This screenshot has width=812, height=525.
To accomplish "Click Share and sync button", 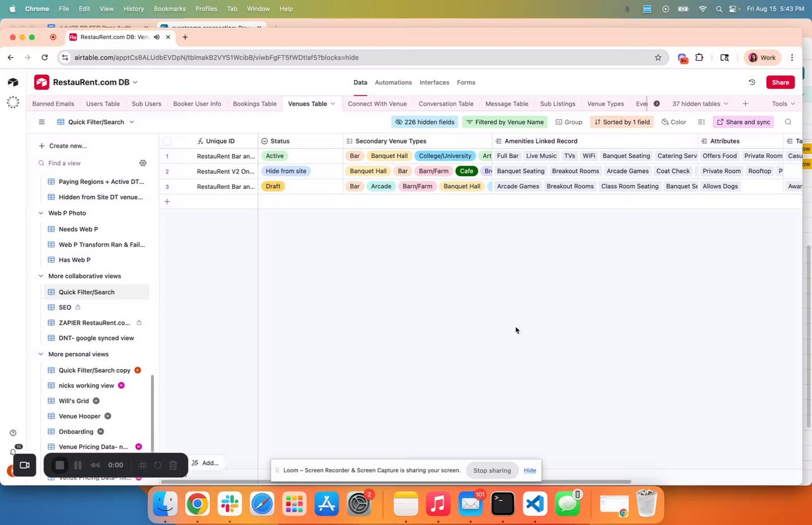I will click(743, 122).
